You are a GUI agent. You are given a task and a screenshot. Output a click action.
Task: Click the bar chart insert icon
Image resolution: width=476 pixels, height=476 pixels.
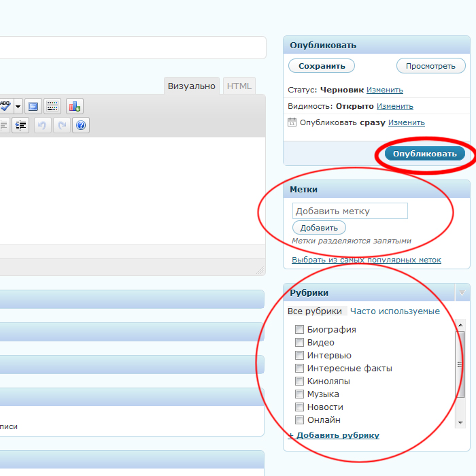[x=74, y=106]
